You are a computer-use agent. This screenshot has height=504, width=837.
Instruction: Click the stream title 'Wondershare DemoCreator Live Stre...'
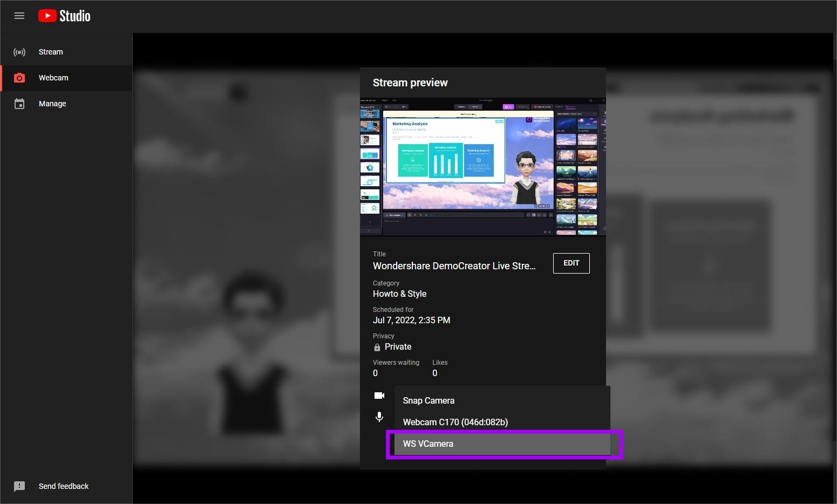(454, 266)
